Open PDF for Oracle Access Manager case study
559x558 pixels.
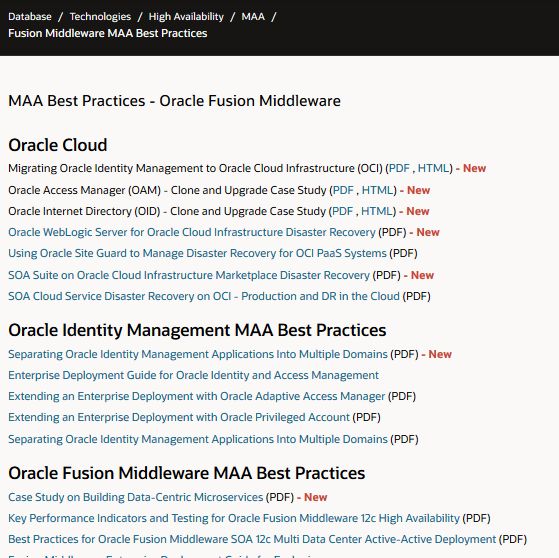[343, 190]
